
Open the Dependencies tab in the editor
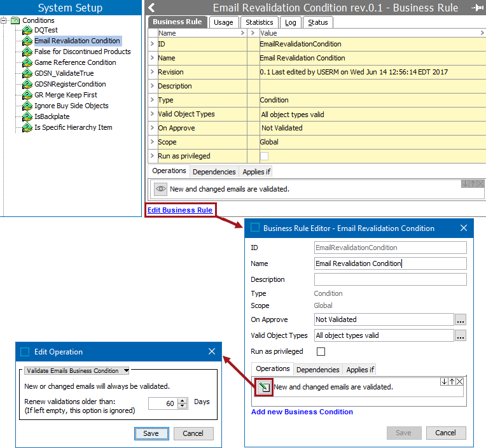[317, 370]
